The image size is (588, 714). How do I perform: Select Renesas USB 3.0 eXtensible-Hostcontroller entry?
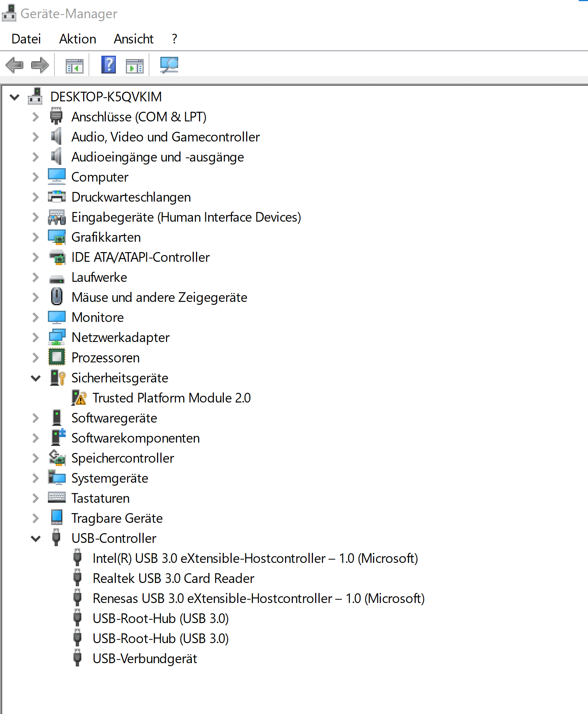tap(259, 599)
